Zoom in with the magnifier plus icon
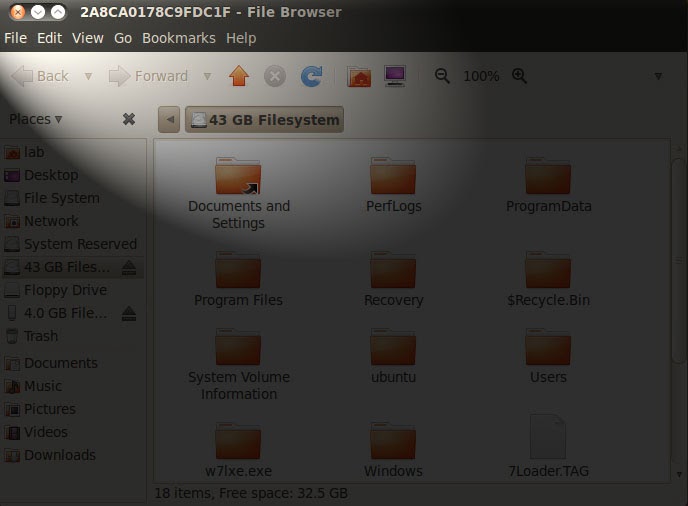This screenshot has height=506, width=688. click(520, 76)
